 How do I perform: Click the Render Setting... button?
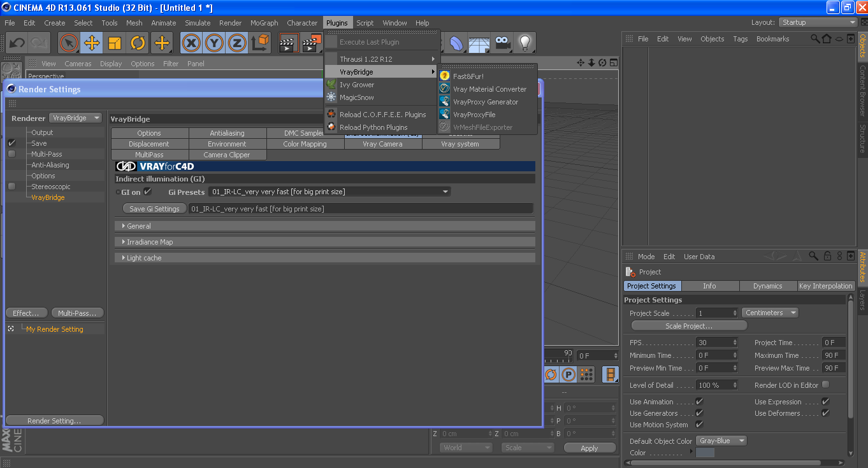[54, 421]
